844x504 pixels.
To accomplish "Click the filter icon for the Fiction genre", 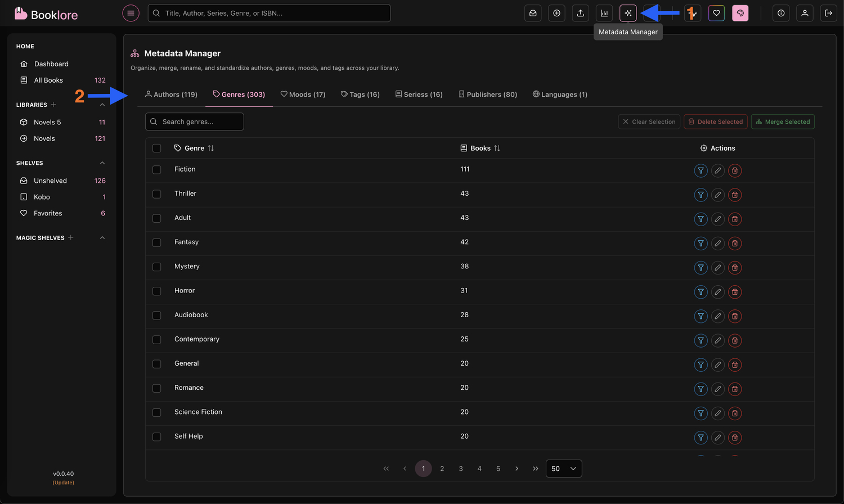I will coord(701,170).
